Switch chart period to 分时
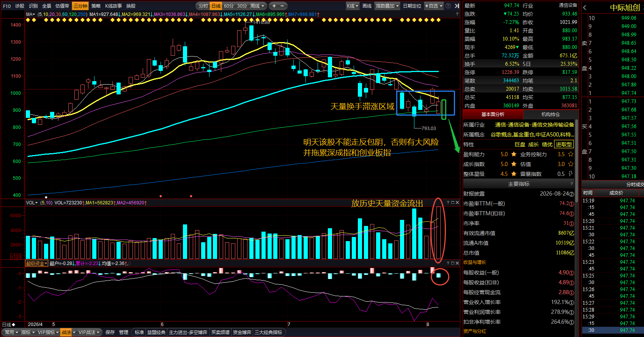Viewport: 644px width, 337px height. pyautogui.click(x=203, y=6)
